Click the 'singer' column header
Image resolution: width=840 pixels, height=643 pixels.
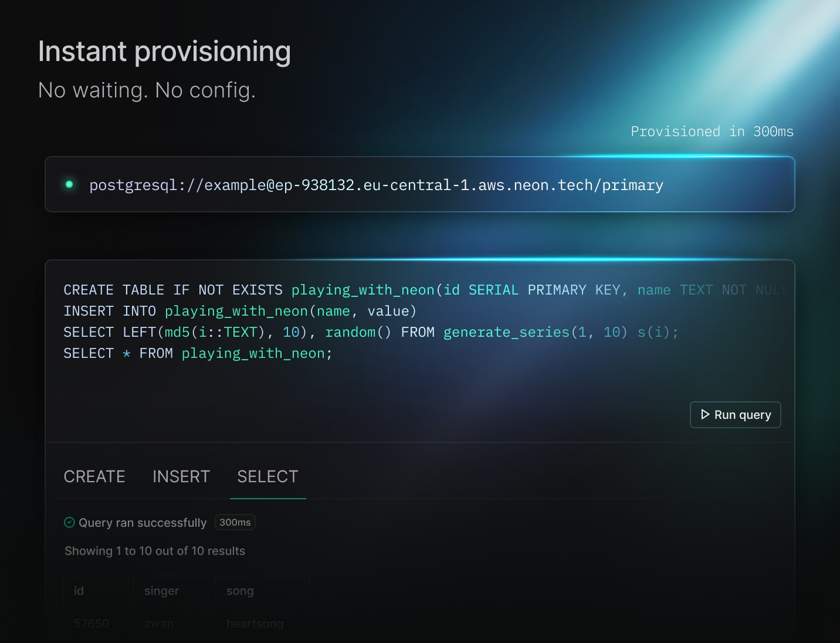pyautogui.click(x=161, y=591)
